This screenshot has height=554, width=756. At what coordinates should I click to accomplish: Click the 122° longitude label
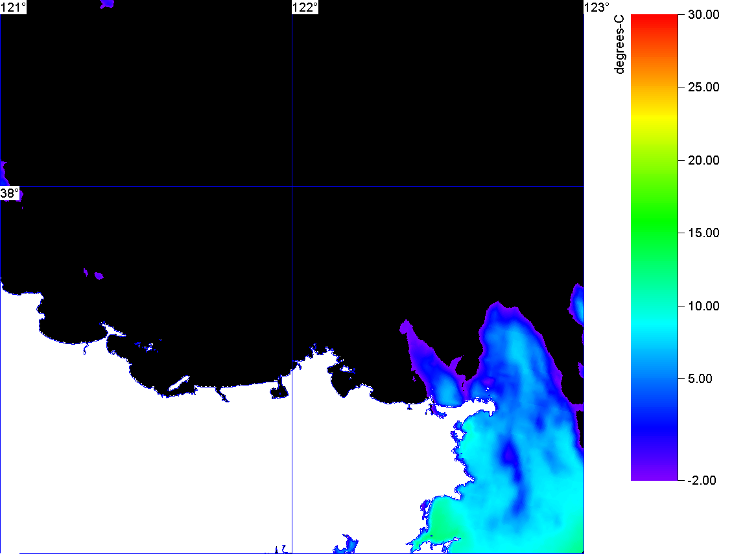point(305,7)
